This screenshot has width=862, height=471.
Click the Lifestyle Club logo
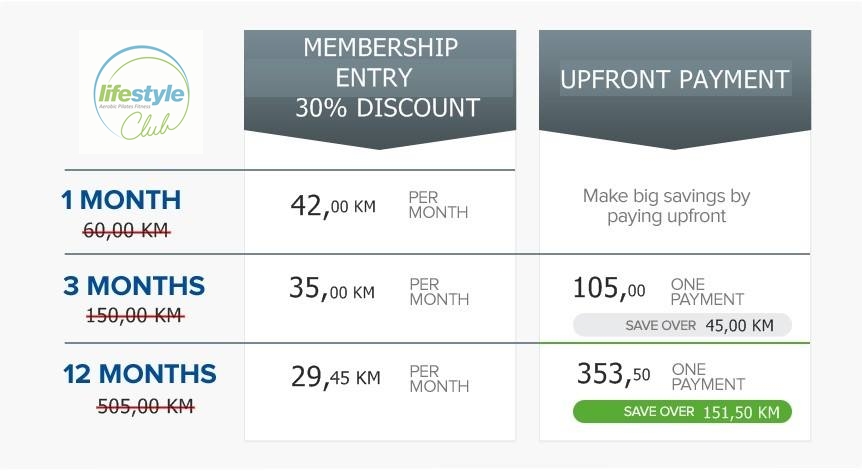[141, 92]
